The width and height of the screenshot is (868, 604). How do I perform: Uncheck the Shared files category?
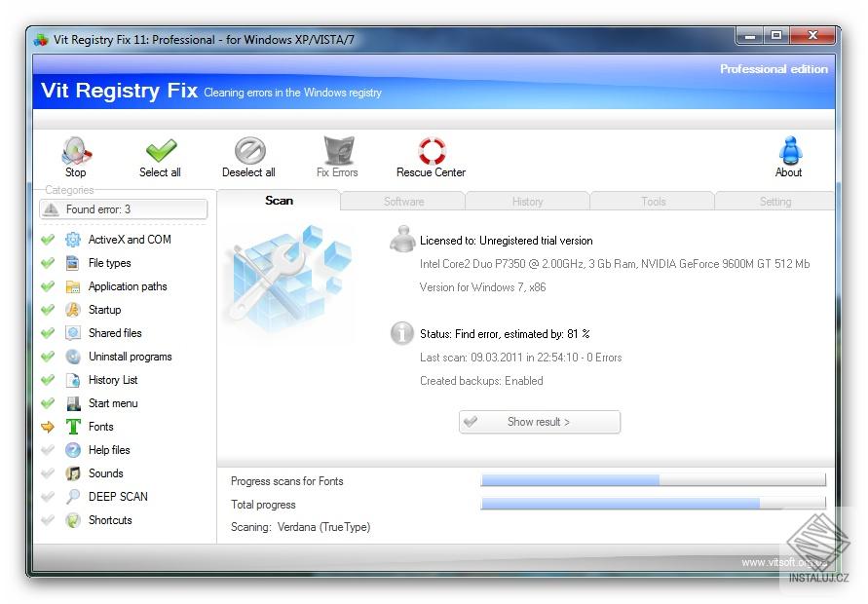(48, 333)
